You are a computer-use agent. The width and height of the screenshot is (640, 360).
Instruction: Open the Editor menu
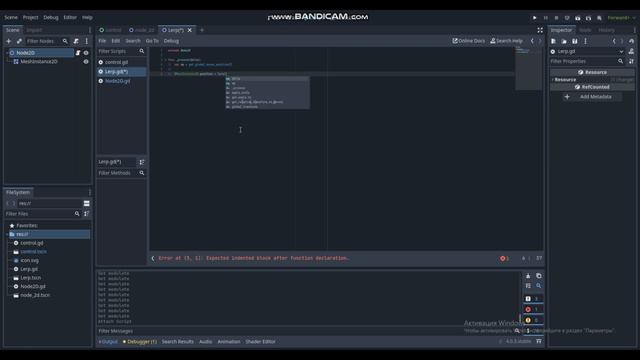70,18
